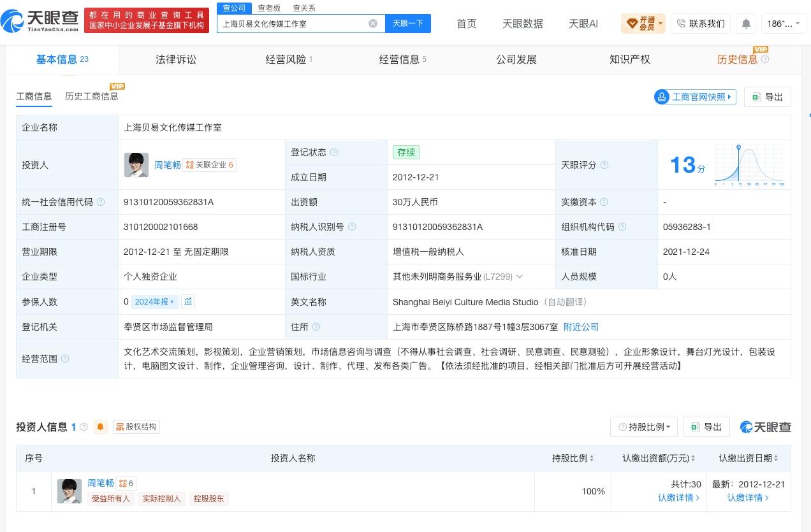Click 周笔畅 avatar in 投资人 row

pos(136,165)
